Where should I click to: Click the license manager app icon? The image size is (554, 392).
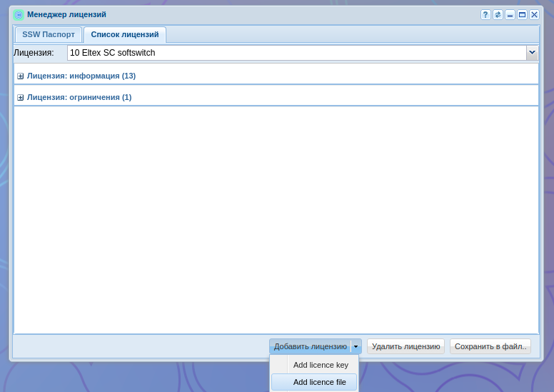click(x=19, y=15)
